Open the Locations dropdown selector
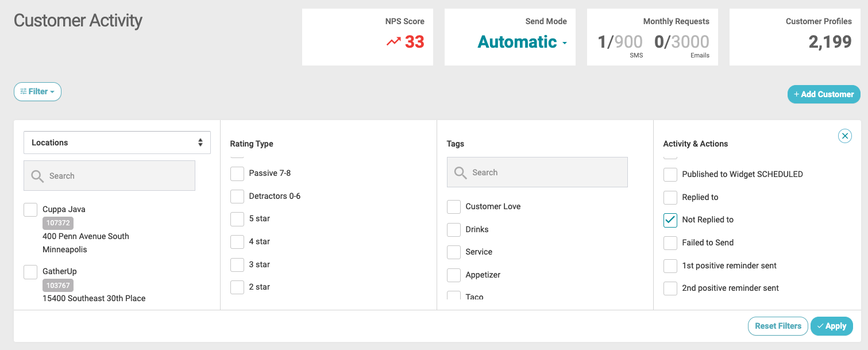 [x=117, y=143]
